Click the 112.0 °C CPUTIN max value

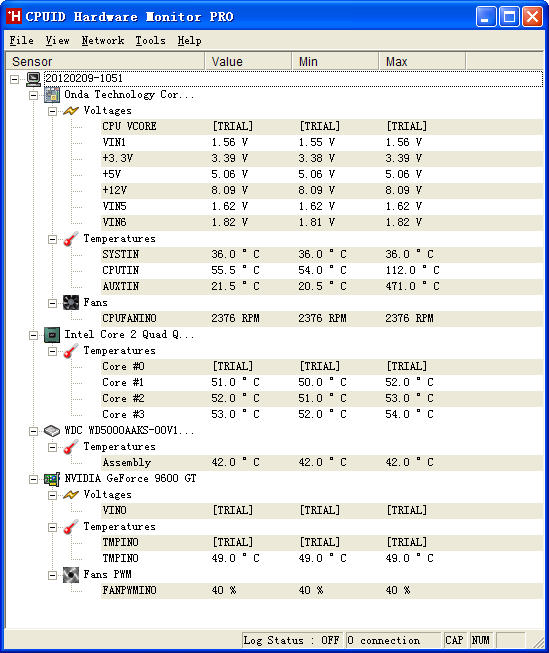pos(412,271)
